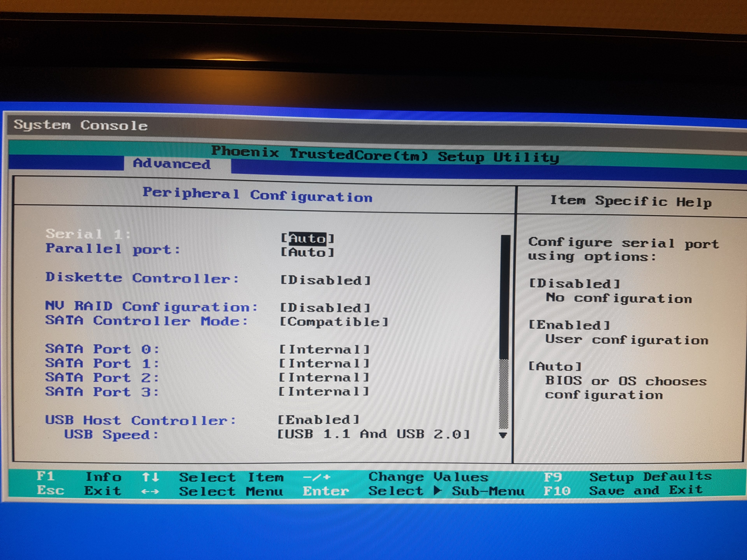Click the Serial 1 label
This screenshot has height=560, width=747.
click(88, 234)
